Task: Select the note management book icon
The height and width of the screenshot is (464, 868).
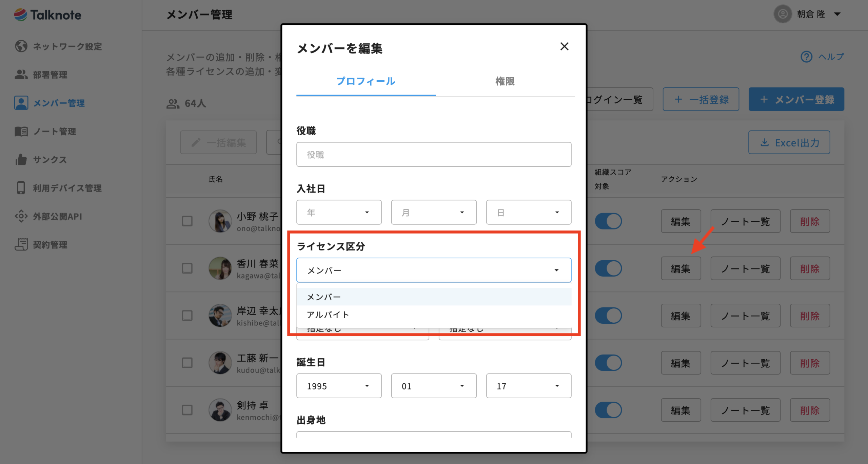Action: click(x=21, y=131)
